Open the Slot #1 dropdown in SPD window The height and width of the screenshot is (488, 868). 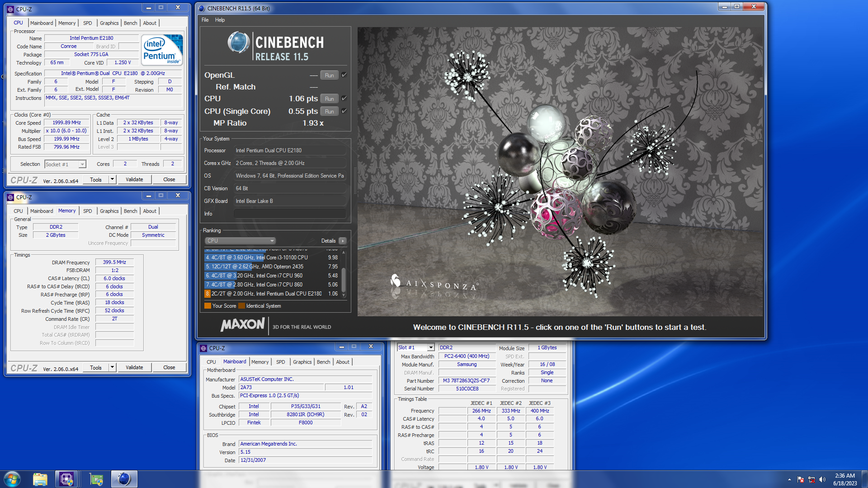click(416, 347)
